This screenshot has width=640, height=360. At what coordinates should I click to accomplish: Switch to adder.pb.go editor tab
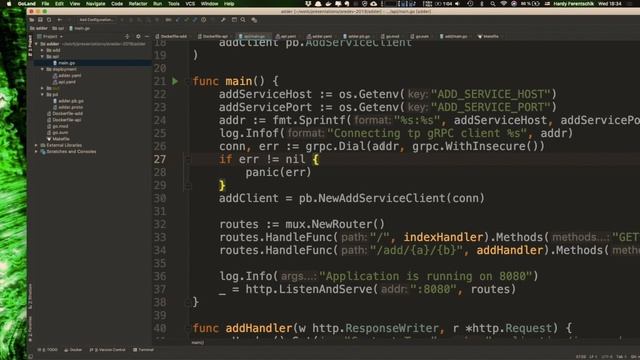pos(357,36)
